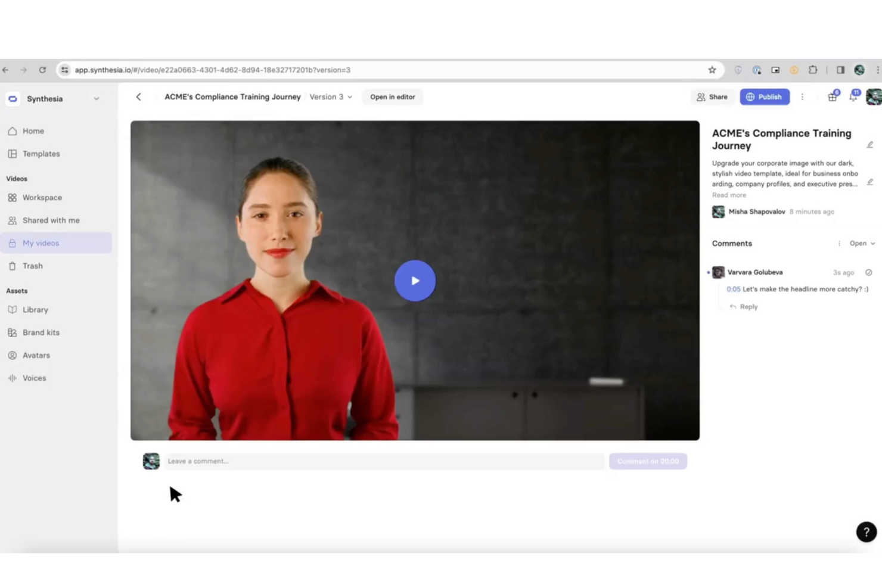Click the Share button
882x588 pixels.
712,97
